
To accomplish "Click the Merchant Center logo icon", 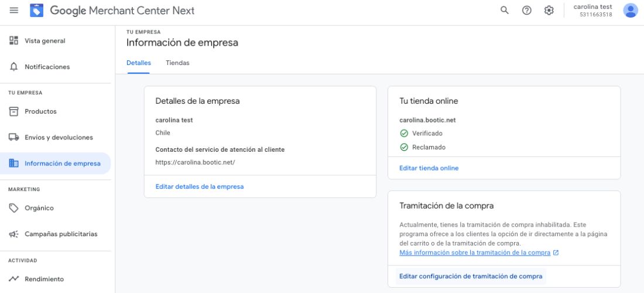I will click(x=36, y=11).
